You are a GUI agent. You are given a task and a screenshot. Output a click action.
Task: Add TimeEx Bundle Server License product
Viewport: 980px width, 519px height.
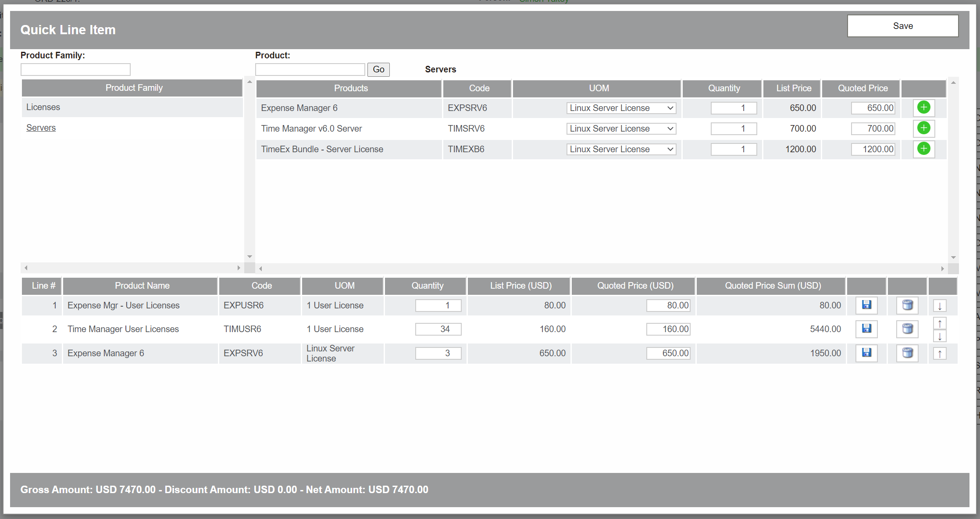pyautogui.click(x=923, y=149)
